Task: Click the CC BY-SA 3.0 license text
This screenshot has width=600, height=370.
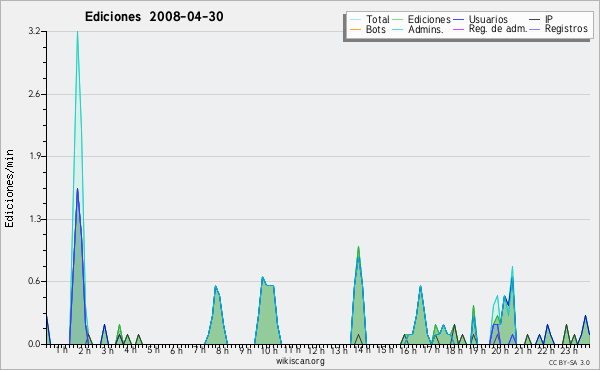Action: [x=569, y=363]
